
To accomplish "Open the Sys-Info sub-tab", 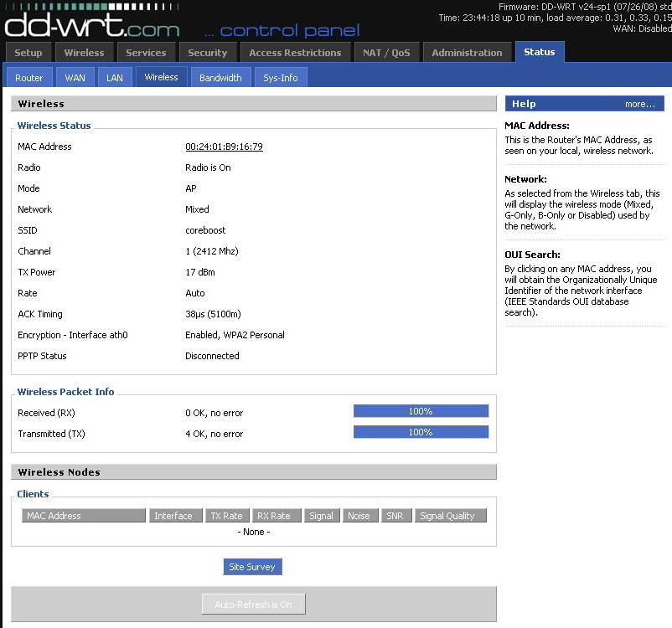I will 281,78.
